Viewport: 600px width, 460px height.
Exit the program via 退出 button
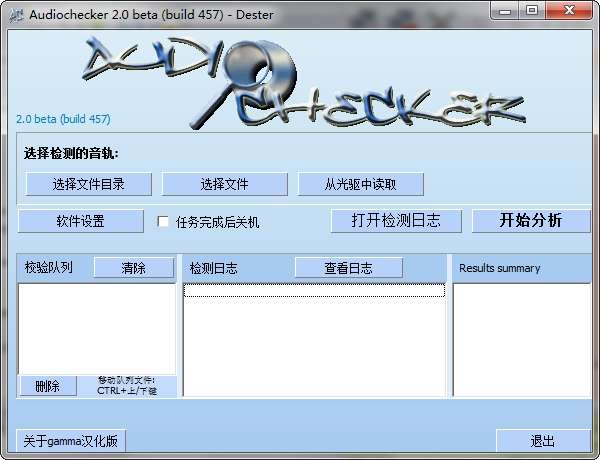tap(543, 441)
